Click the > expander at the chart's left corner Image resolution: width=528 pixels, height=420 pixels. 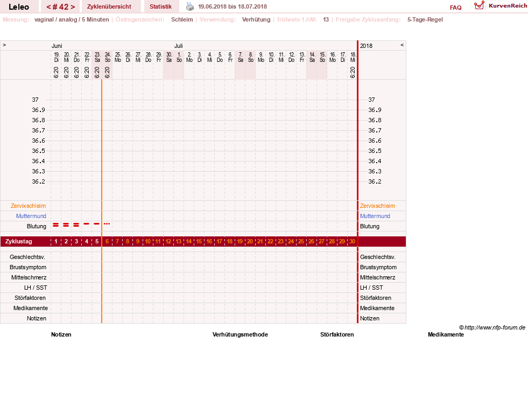tap(4, 45)
